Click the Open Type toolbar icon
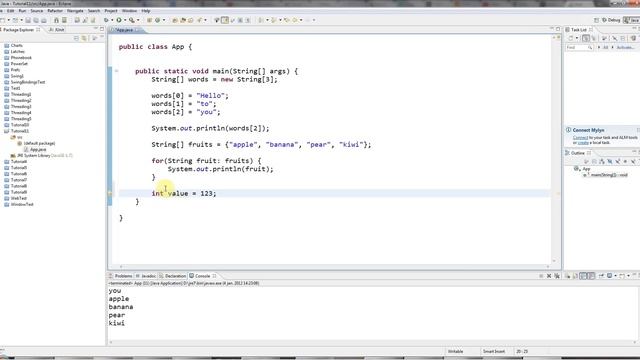The height and width of the screenshot is (360, 640). coord(175,20)
